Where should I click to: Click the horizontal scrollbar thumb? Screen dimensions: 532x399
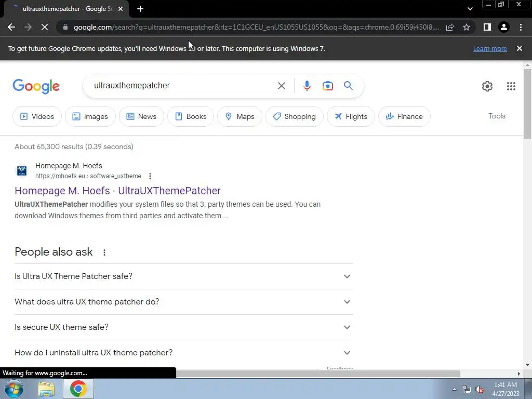pyautogui.click(x=318, y=374)
